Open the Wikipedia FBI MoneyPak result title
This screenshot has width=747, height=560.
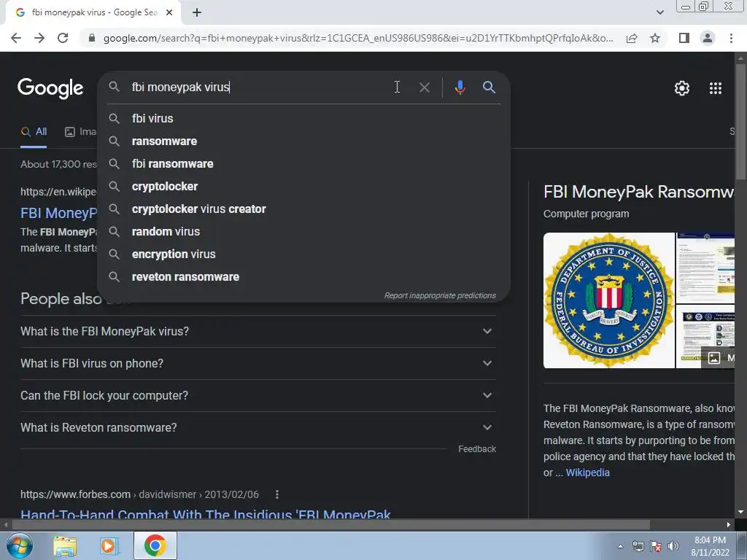click(58, 213)
